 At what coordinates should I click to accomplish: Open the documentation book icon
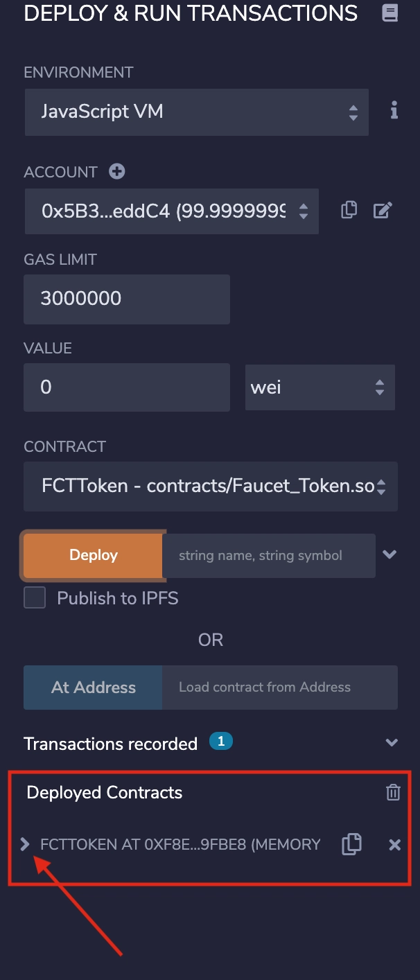(x=390, y=13)
